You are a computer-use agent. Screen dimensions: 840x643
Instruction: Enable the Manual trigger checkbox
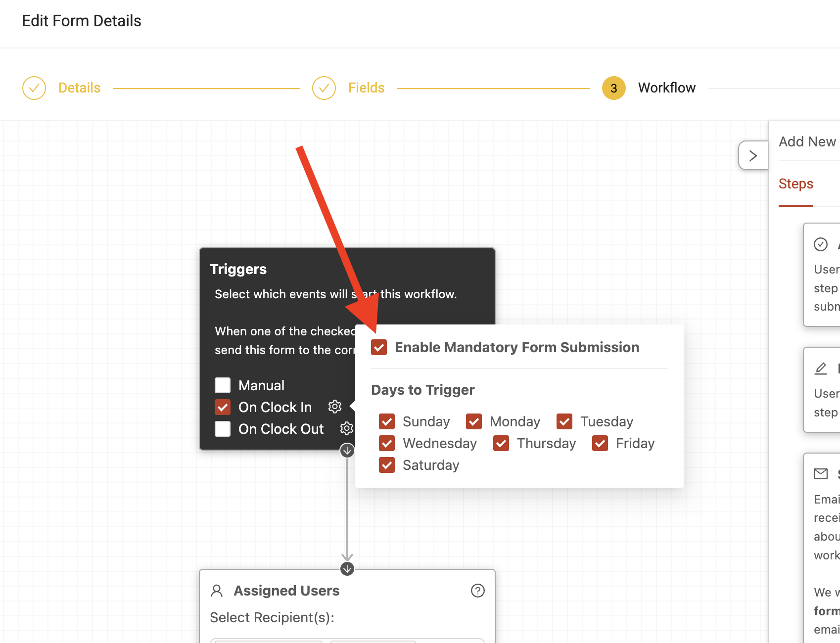pyautogui.click(x=223, y=385)
